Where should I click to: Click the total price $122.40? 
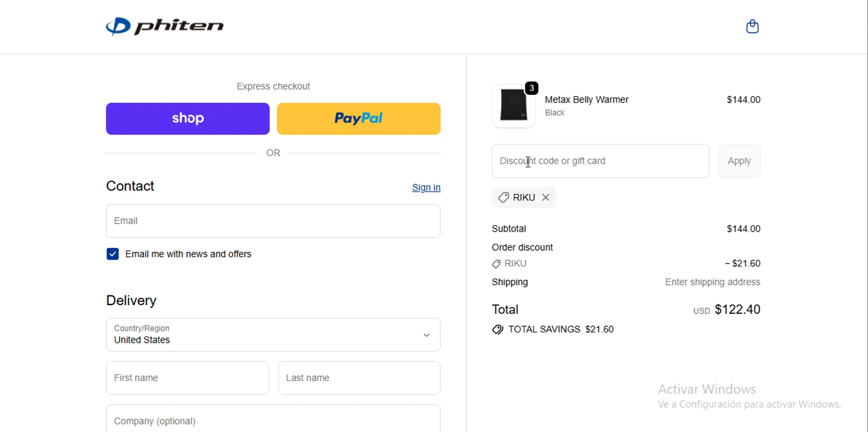pyautogui.click(x=738, y=309)
